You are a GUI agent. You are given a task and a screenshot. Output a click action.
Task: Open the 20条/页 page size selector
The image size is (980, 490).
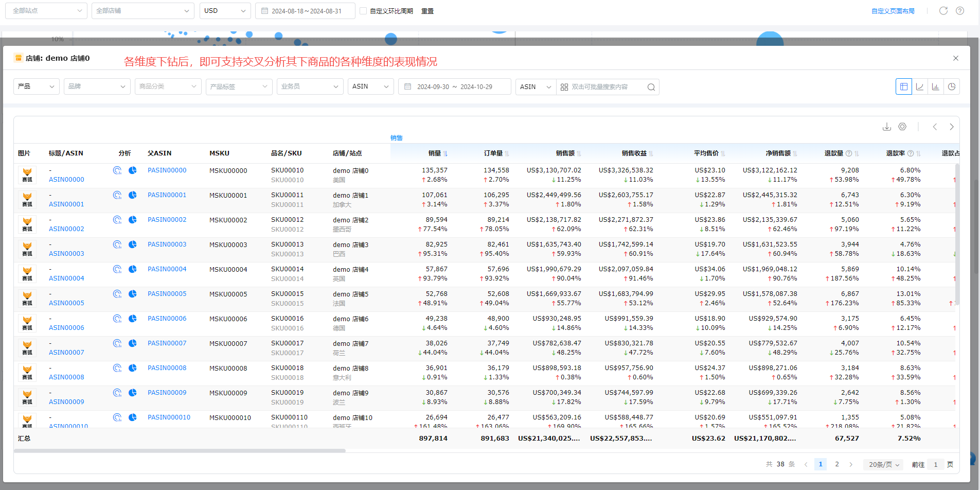[883, 464]
